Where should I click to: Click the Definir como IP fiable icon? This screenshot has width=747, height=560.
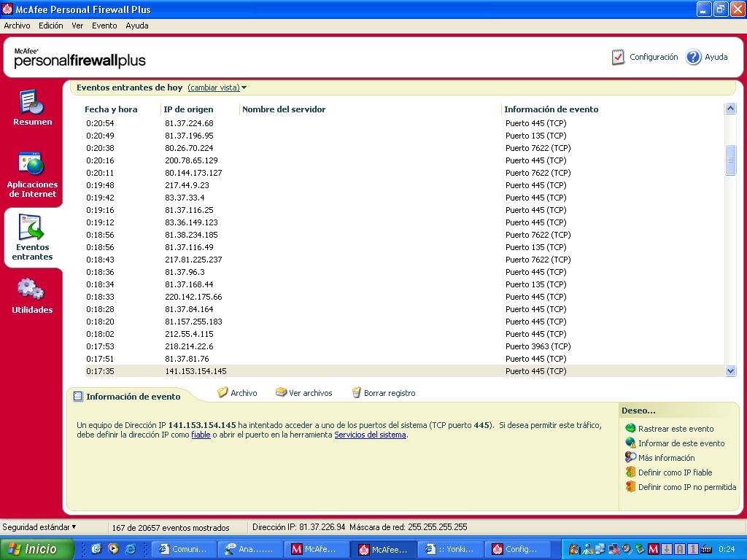pyautogui.click(x=630, y=472)
